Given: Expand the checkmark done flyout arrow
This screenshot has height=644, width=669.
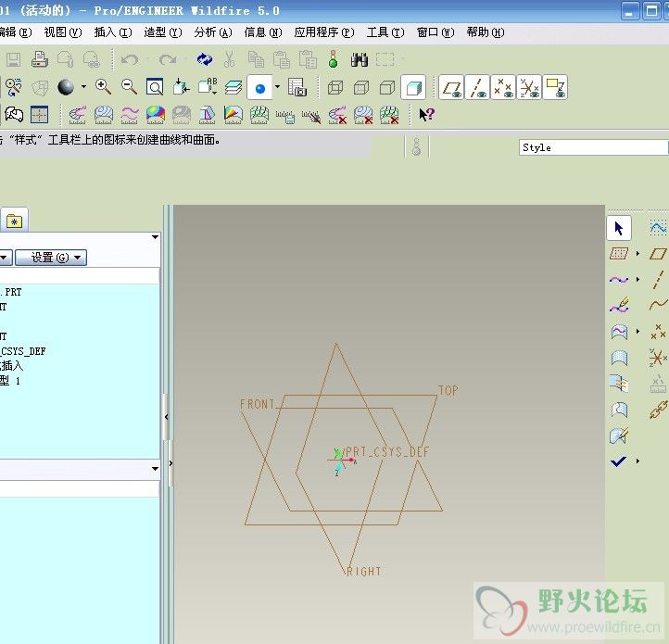Looking at the screenshot, I should (637, 461).
